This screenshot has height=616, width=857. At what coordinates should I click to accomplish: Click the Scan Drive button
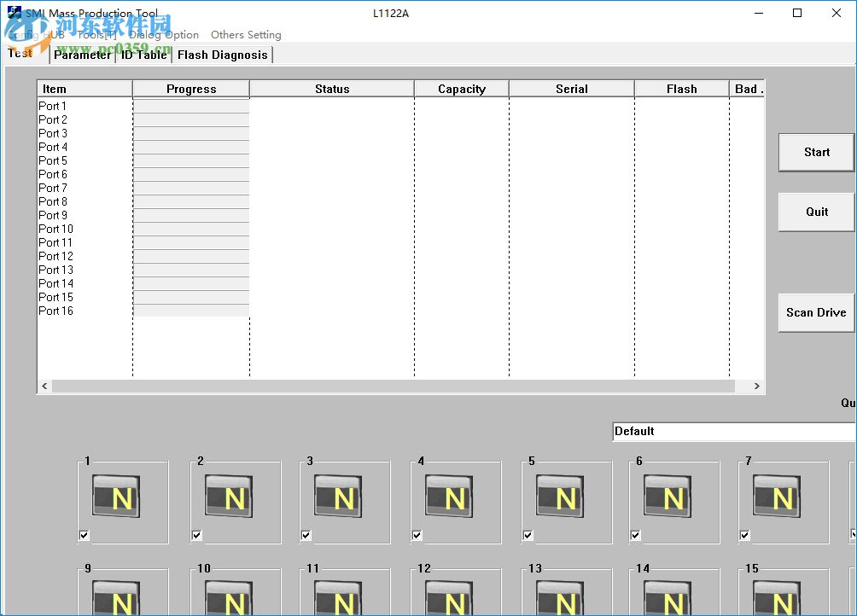(x=817, y=312)
